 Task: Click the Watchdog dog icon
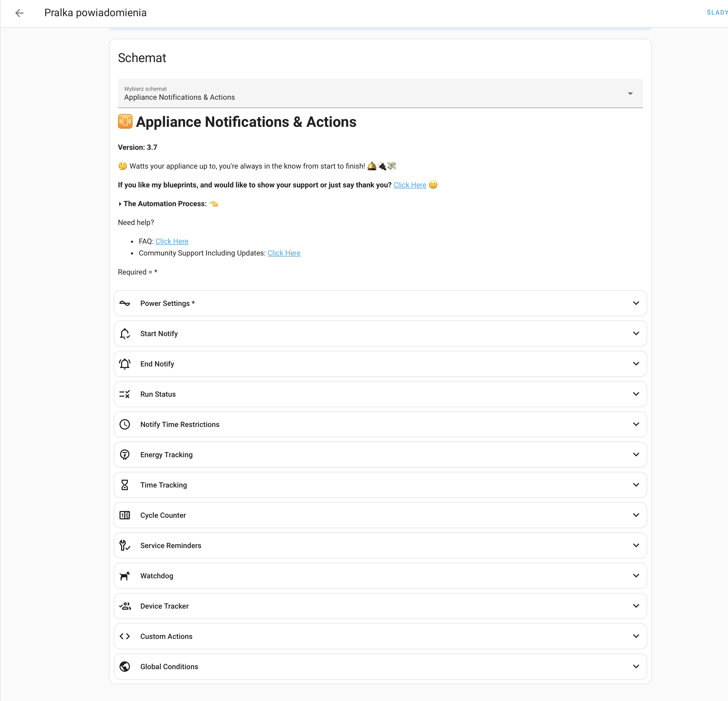(x=125, y=576)
